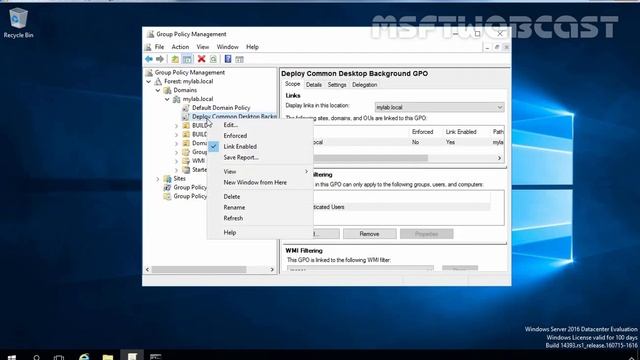Click the Forest mylab.local icon in tree
Viewport: 640px width, 360px height.
(158, 81)
